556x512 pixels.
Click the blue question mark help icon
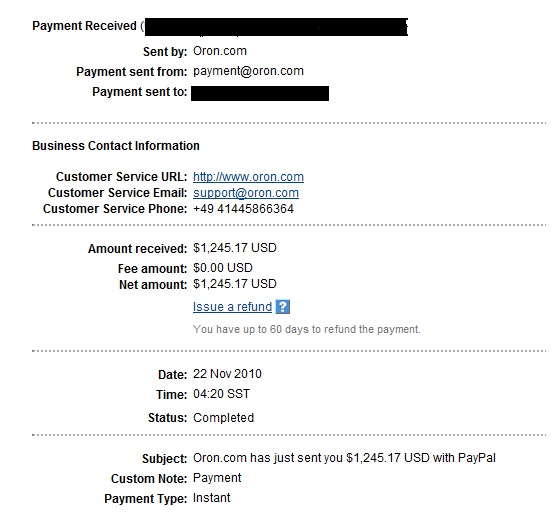pyautogui.click(x=283, y=307)
